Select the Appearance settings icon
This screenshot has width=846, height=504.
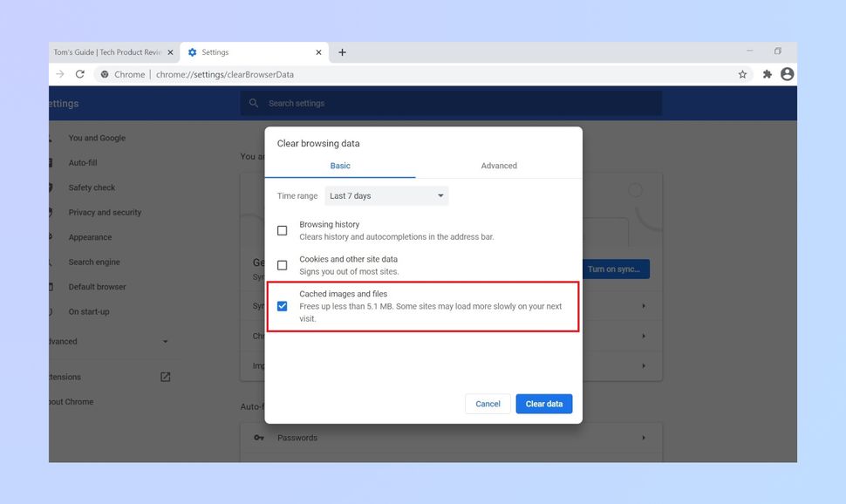click(52, 236)
